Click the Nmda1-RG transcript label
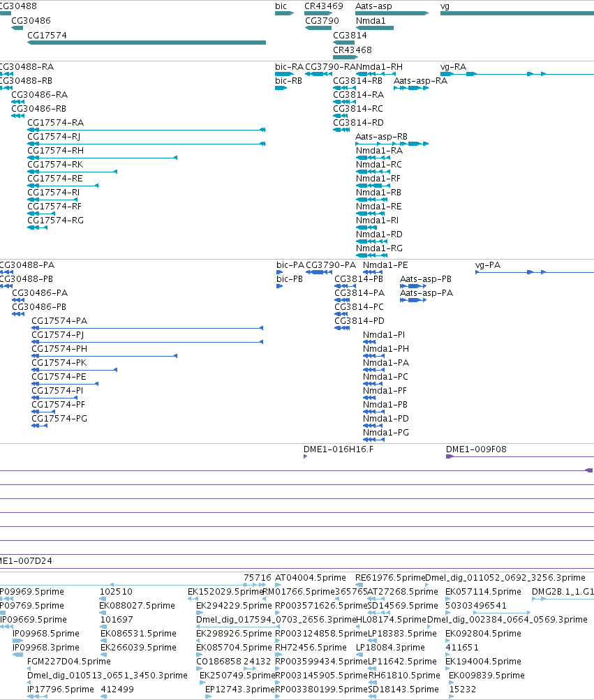The height and width of the screenshot is (700, 594). point(379,248)
